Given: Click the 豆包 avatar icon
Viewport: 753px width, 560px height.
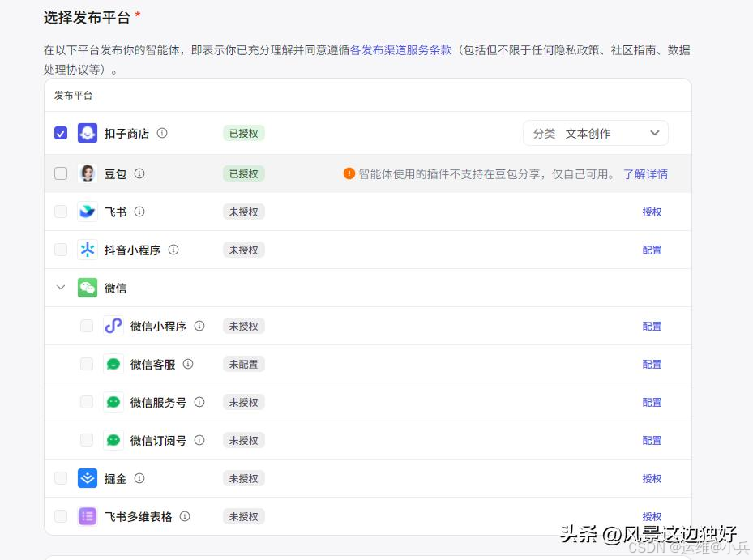Looking at the screenshot, I should tap(87, 173).
